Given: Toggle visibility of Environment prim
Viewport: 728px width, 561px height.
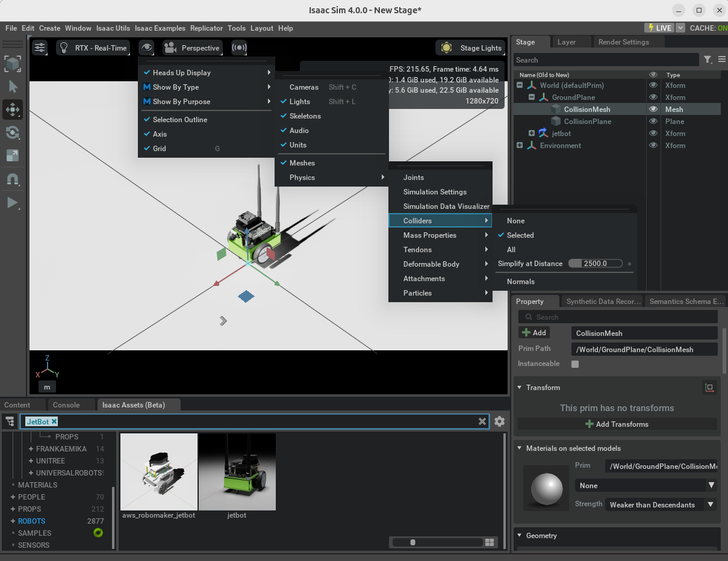Looking at the screenshot, I should coord(653,146).
